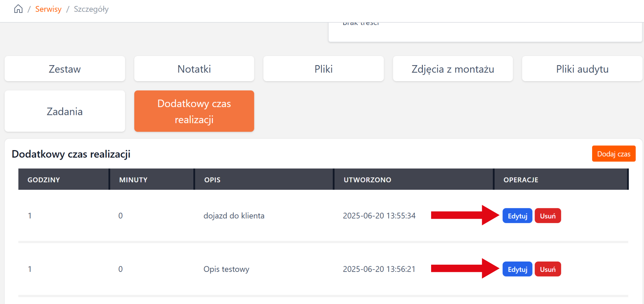
Task: Click the Minuty column header
Action: [133, 180]
